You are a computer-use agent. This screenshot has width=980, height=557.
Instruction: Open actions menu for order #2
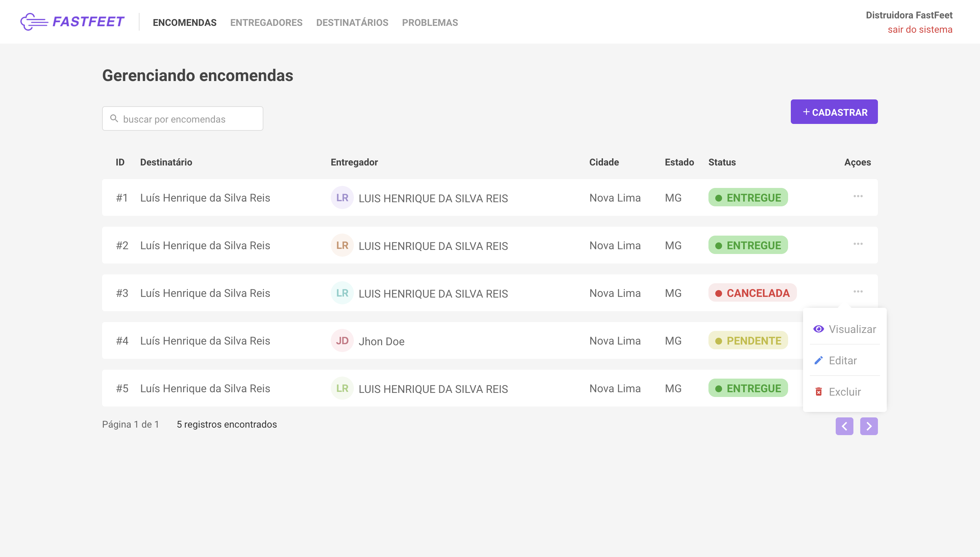tap(858, 244)
